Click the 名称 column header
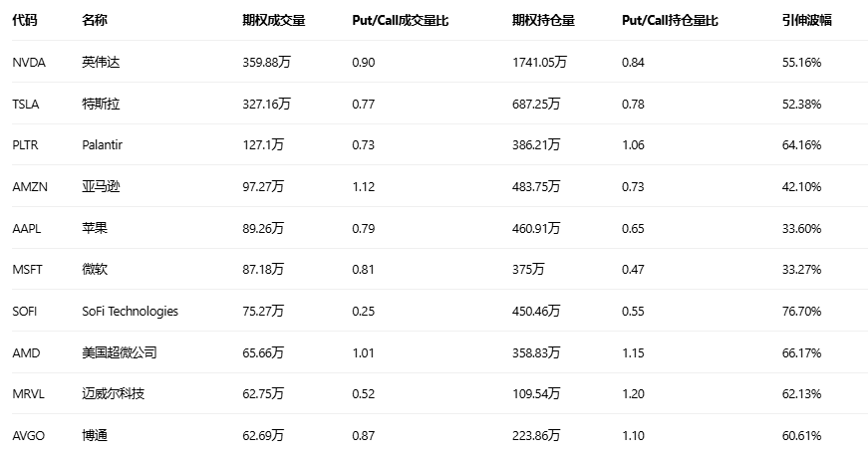 [95, 20]
